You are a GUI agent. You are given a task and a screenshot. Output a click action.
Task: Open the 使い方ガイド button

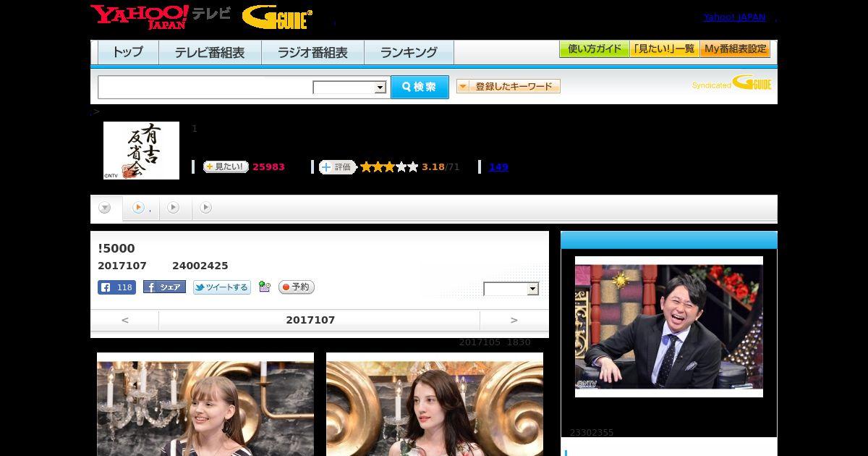595,49
